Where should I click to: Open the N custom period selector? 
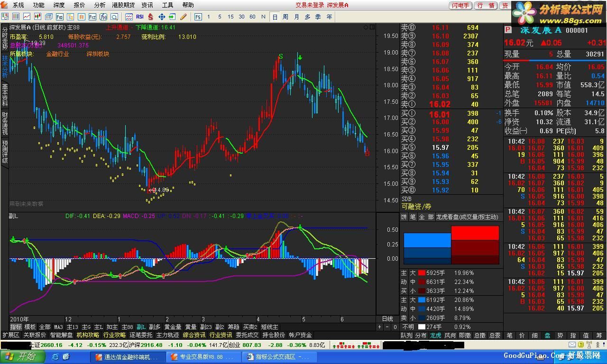point(264,17)
